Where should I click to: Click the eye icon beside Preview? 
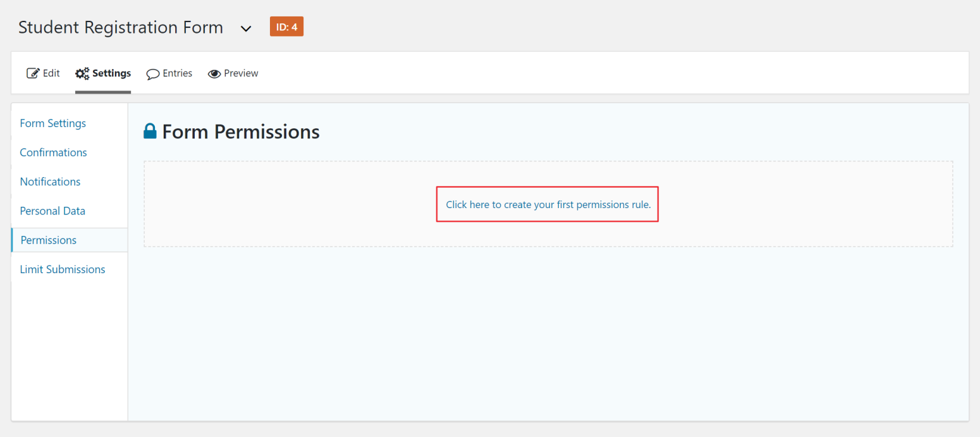214,74
